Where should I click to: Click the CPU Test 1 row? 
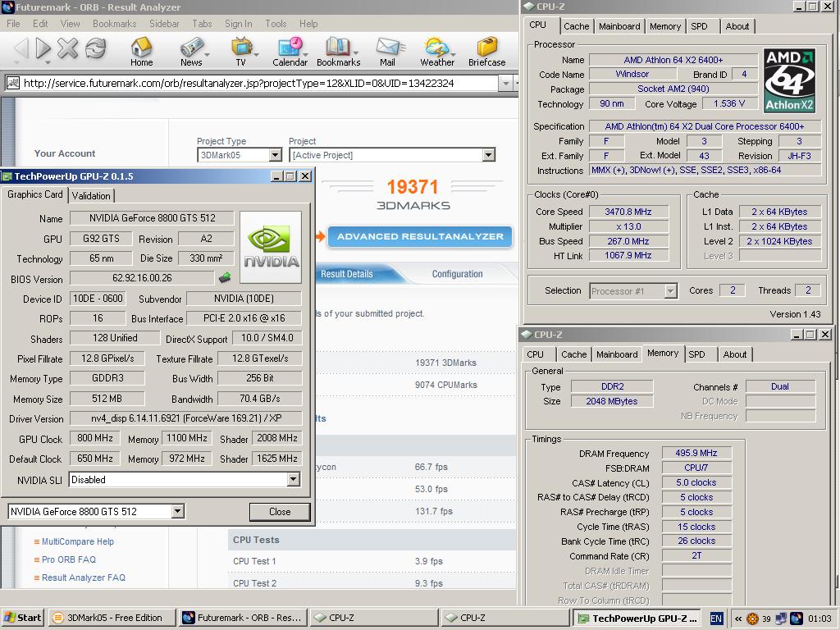click(x=372, y=561)
